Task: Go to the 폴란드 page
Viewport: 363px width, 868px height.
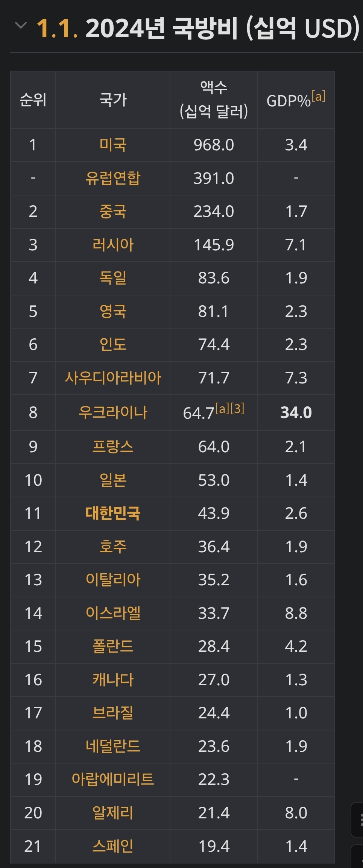Action: 113,647
